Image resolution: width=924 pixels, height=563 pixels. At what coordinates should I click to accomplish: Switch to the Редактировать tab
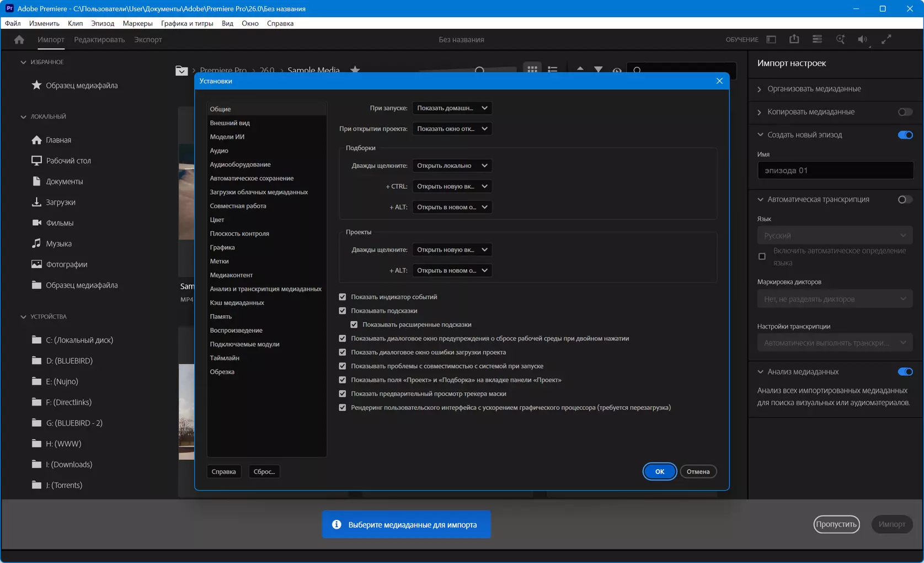(x=99, y=40)
